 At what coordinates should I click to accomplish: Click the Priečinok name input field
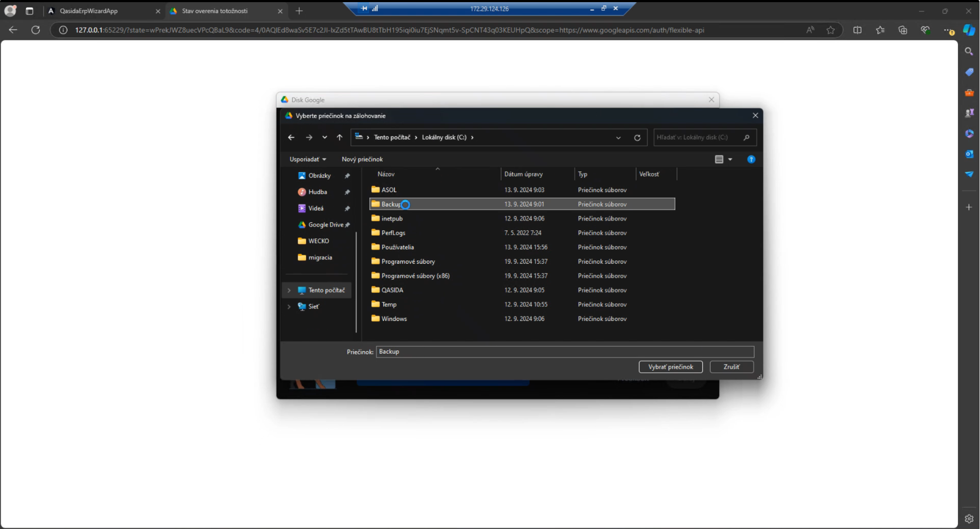[x=565, y=352]
